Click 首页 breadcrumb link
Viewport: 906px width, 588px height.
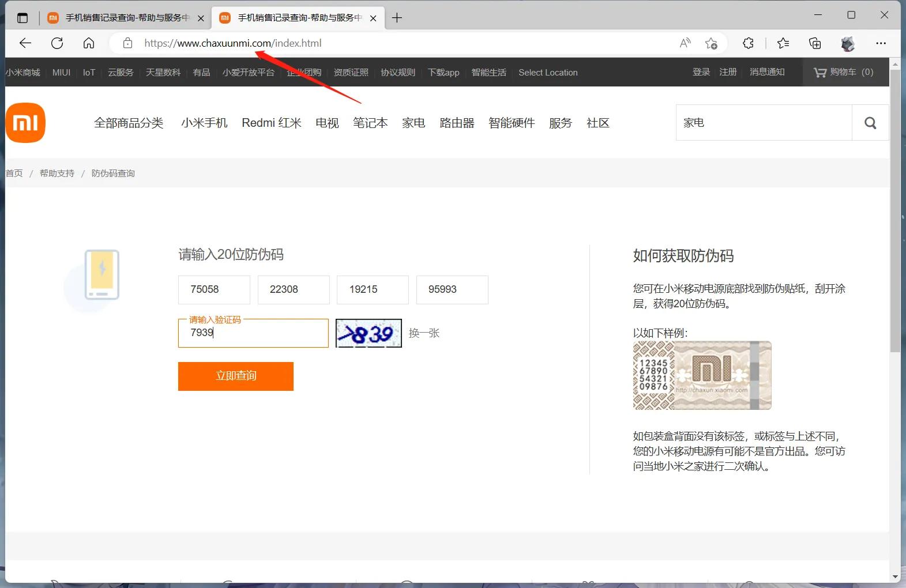coord(14,174)
